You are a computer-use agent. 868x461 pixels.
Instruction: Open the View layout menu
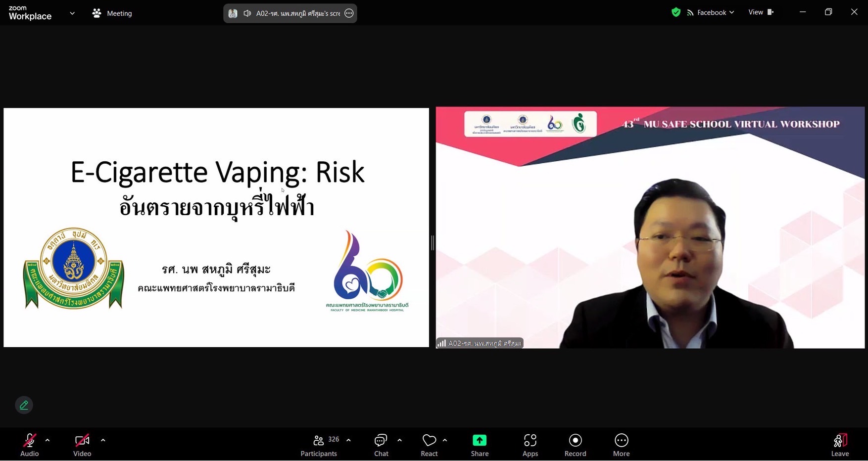[760, 12]
